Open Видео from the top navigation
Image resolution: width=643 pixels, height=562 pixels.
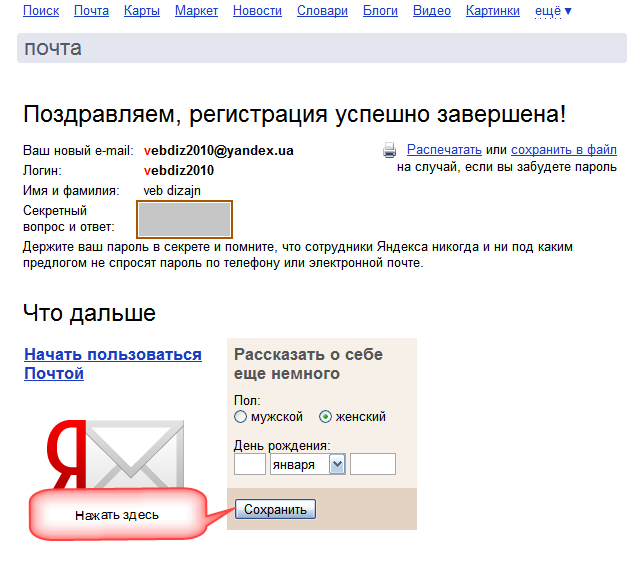click(x=432, y=11)
